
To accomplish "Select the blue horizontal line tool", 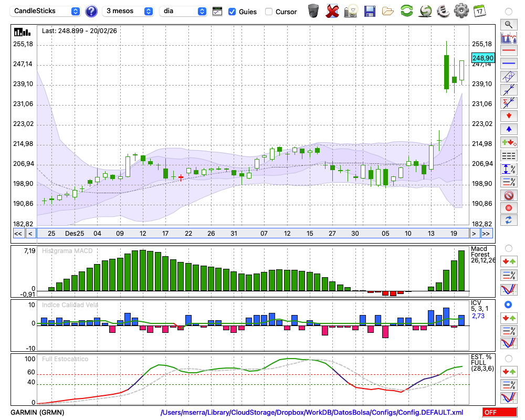I will pos(508,64).
